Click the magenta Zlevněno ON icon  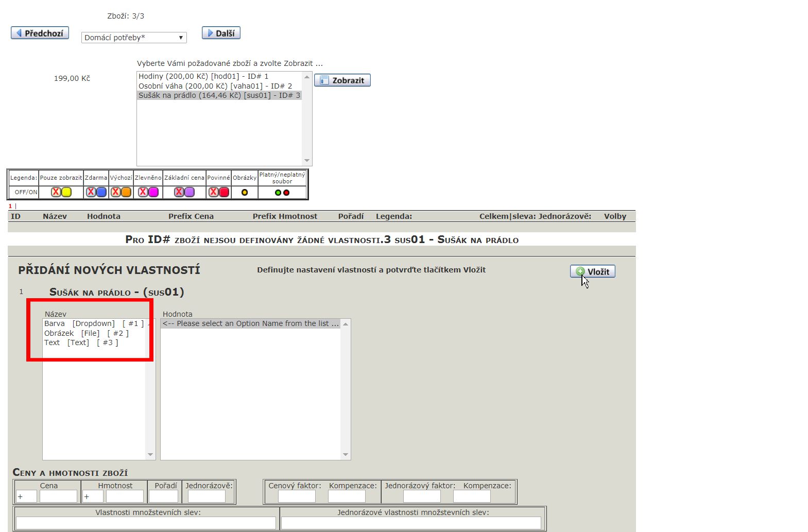[x=153, y=192]
